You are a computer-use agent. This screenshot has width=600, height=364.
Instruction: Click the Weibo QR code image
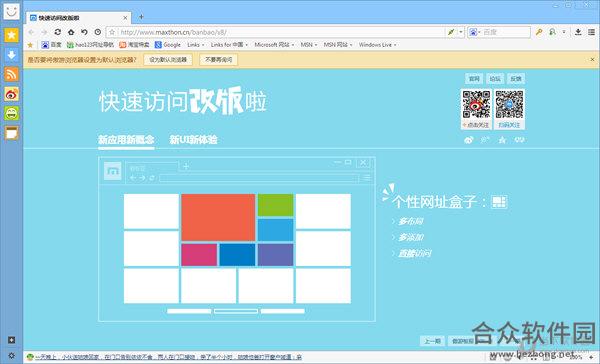pyautogui.click(x=476, y=104)
